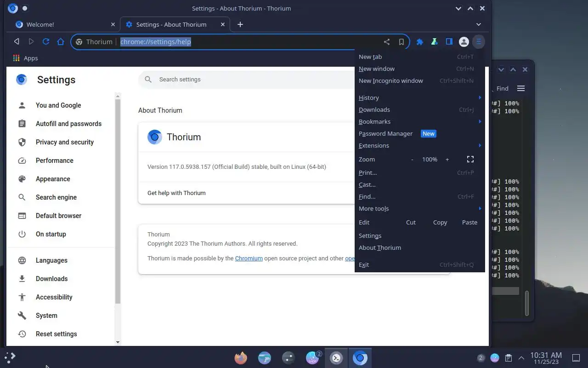Expand the system tray arrow

pos(521,358)
